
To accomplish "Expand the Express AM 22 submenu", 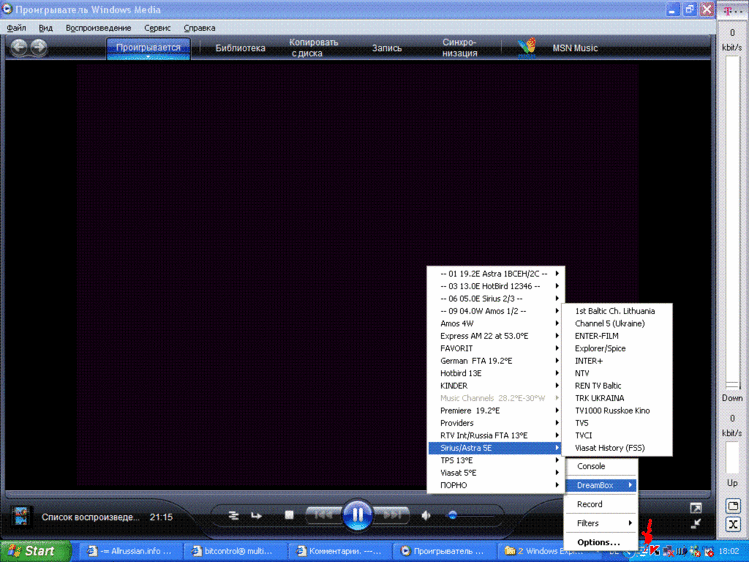I will click(x=496, y=336).
